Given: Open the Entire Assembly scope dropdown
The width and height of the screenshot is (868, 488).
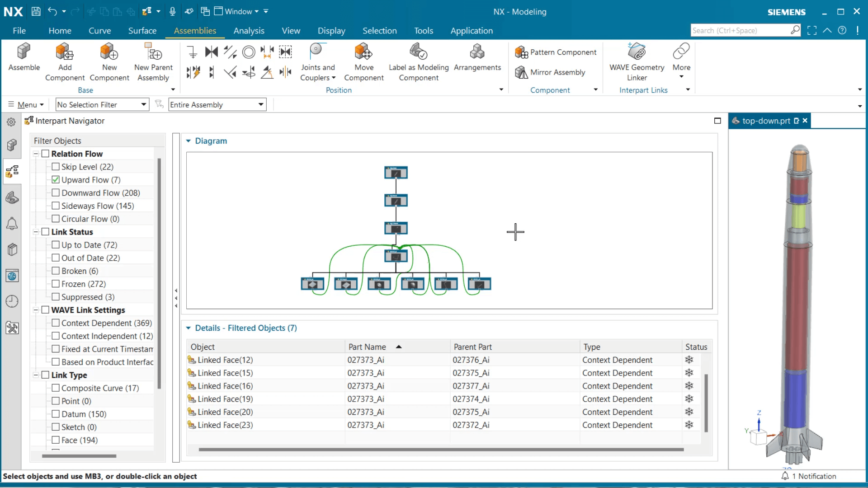Looking at the screenshot, I should tap(217, 105).
